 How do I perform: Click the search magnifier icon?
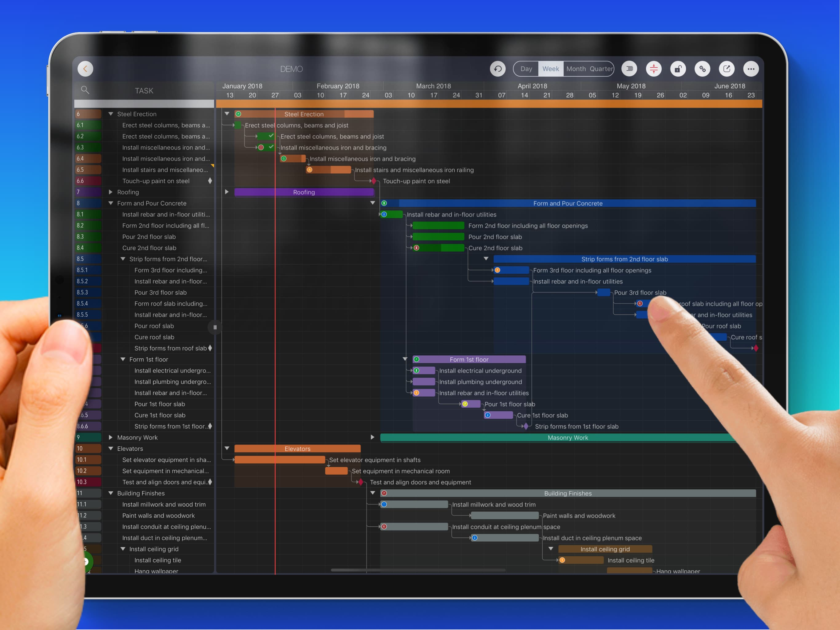click(85, 90)
